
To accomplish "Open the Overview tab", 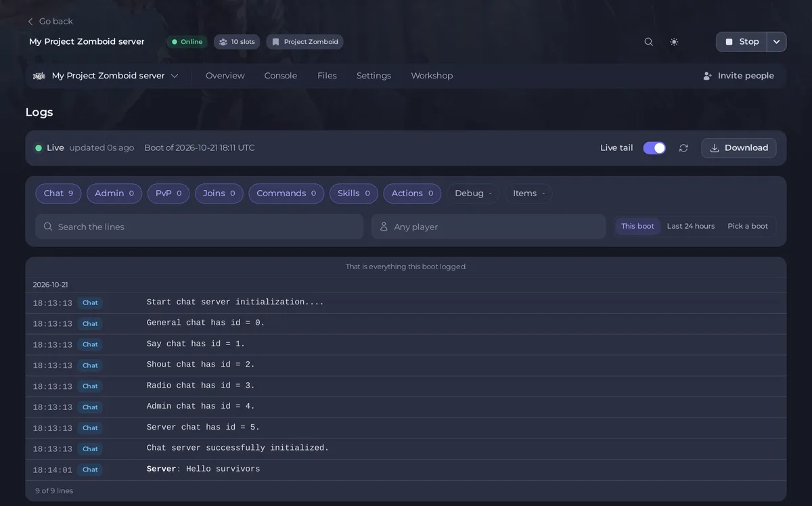I will [225, 76].
